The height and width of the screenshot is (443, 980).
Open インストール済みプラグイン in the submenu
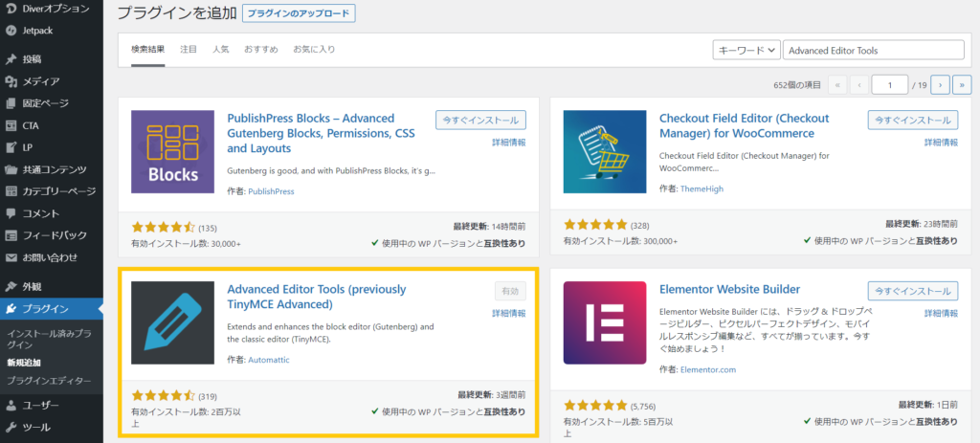point(50,340)
